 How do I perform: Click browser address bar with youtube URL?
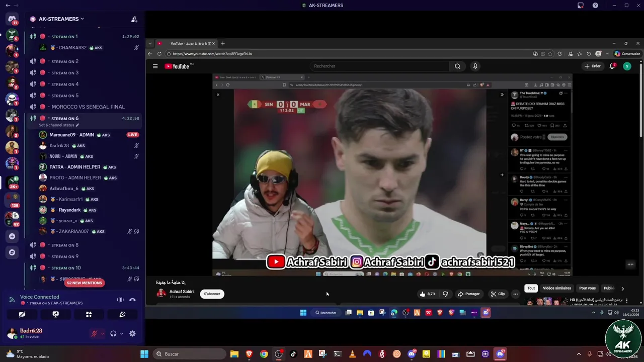(x=347, y=54)
